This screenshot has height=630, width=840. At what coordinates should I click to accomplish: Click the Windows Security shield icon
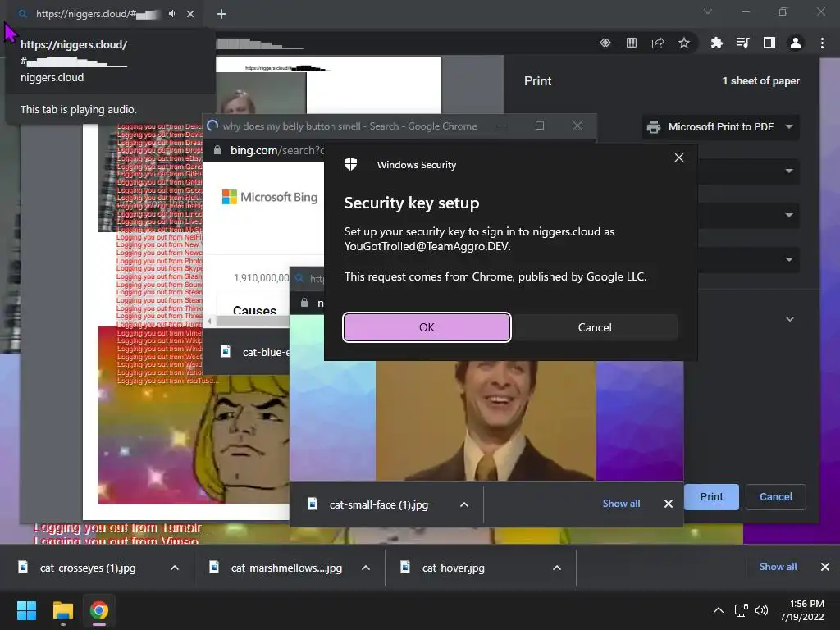351,164
